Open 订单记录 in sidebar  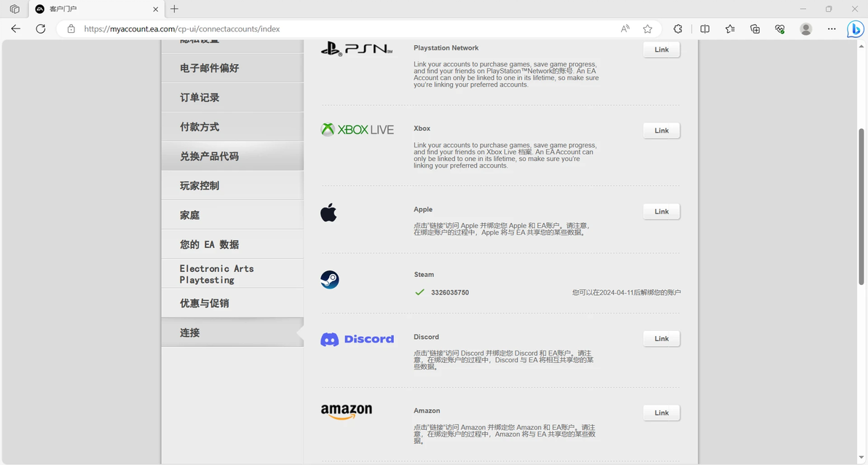pos(232,98)
